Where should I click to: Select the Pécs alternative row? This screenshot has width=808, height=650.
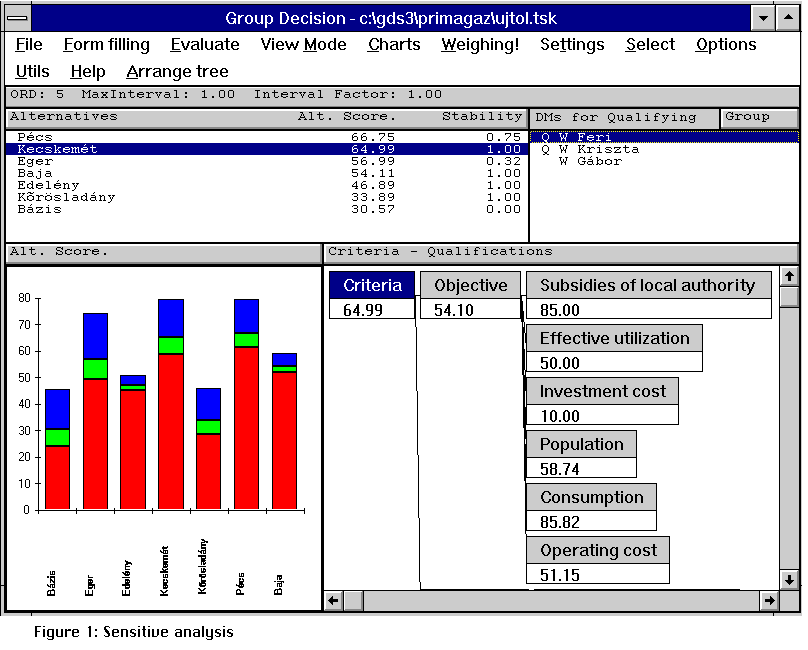pos(267,137)
